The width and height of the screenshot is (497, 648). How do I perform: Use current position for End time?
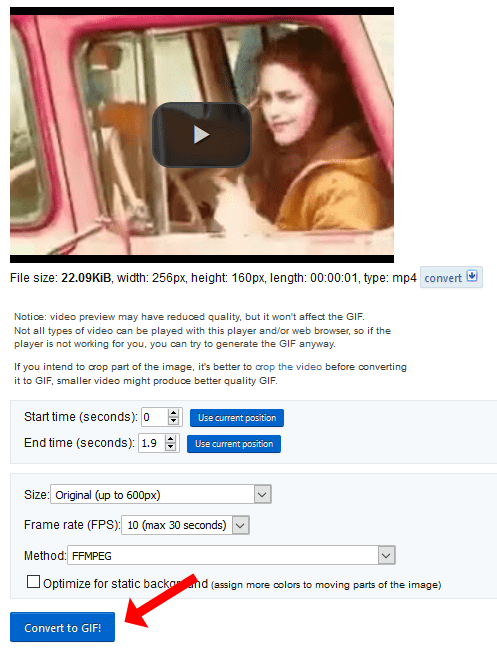(234, 444)
